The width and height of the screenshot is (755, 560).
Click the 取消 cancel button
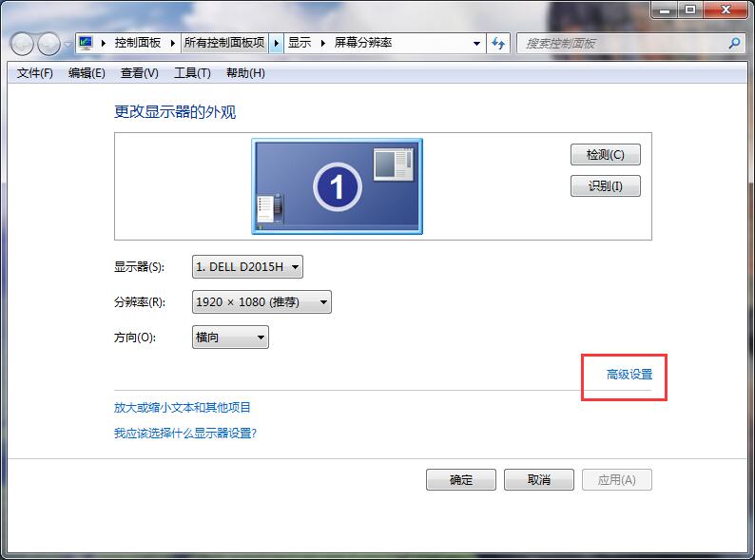[x=539, y=479]
